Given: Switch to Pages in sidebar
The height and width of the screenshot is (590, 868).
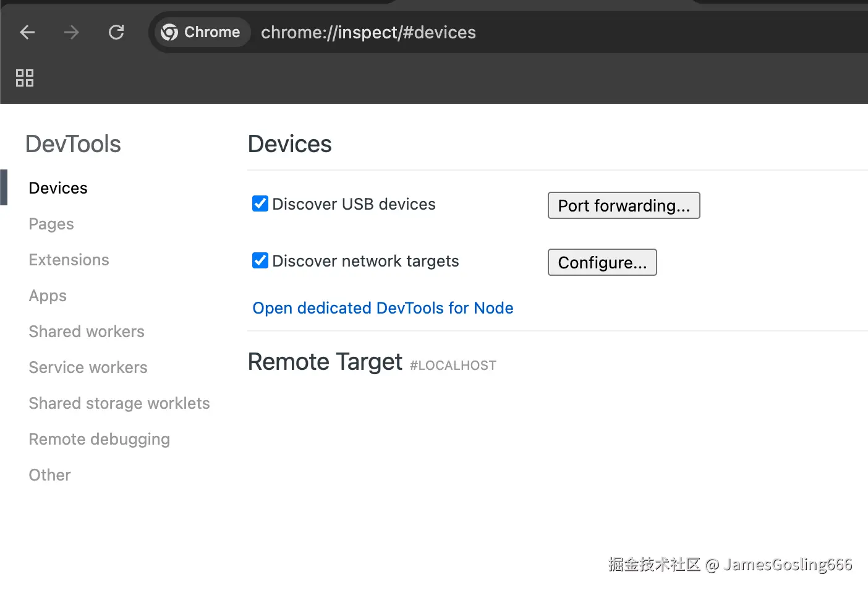Looking at the screenshot, I should [51, 224].
